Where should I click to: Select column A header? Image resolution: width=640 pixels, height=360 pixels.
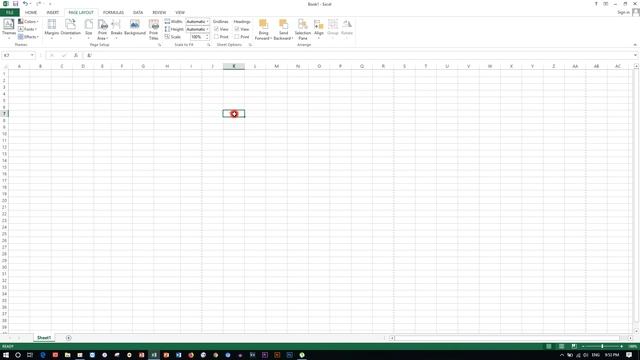19,66
